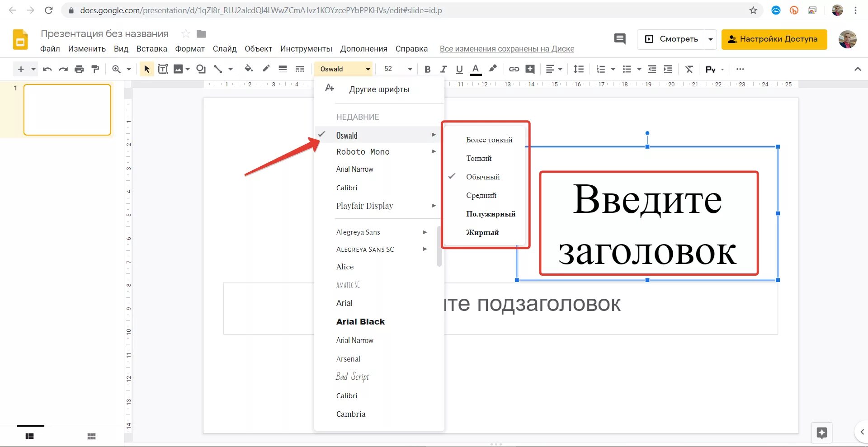Select the paint format roller tool

tap(95, 69)
